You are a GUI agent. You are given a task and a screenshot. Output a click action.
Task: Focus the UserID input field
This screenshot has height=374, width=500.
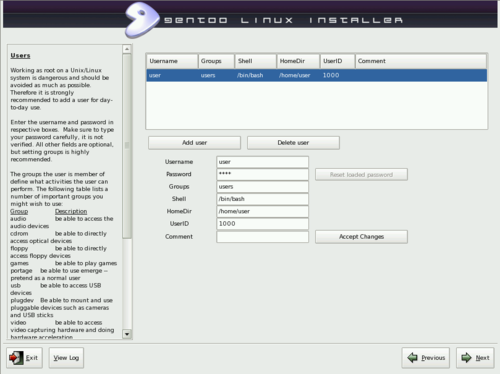point(262,224)
